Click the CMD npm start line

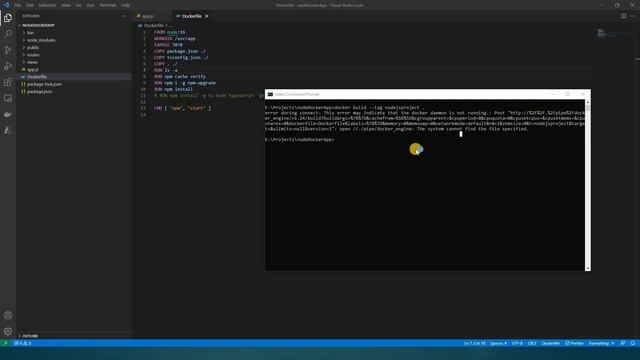point(182,108)
